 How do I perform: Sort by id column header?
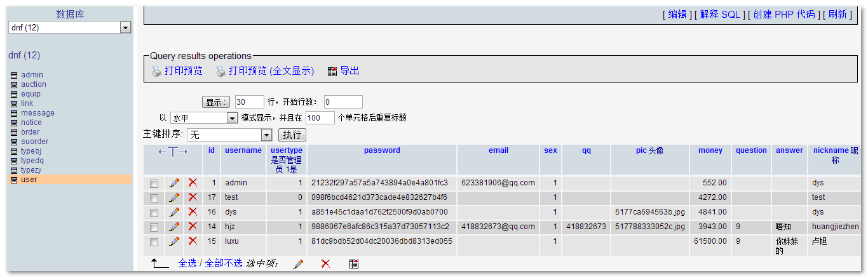212,150
